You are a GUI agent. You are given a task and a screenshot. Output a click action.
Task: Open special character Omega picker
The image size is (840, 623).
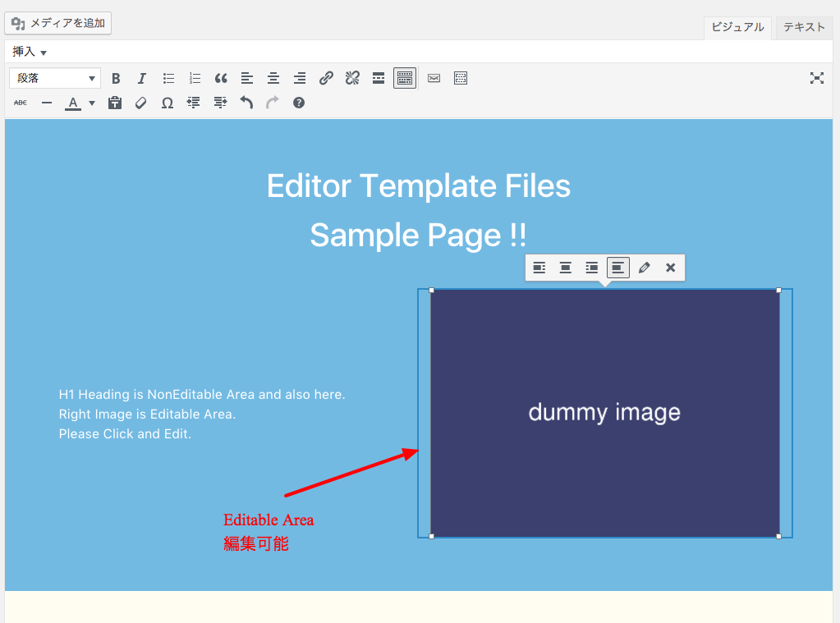pyautogui.click(x=168, y=103)
